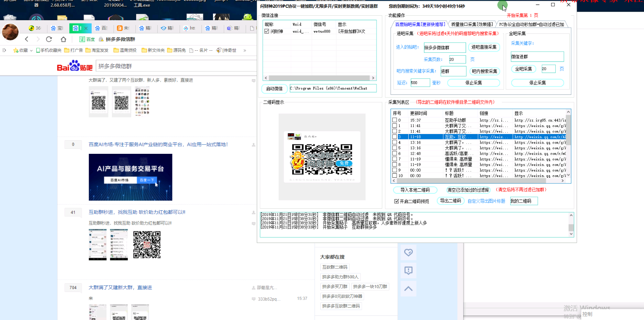Image resolution: width=644 pixels, height=320 pixels.
Task: Click the browser profile avatar picture
Action: click(10, 31)
